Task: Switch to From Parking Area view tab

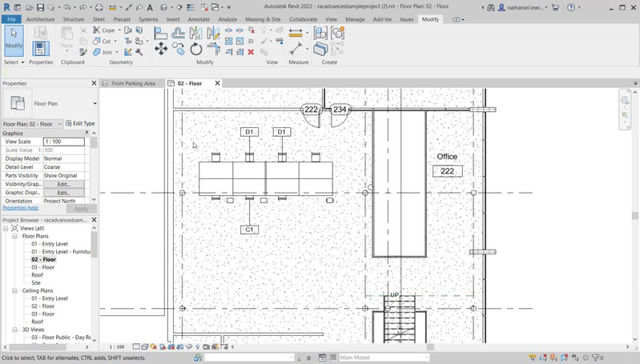Action: coord(133,83)
